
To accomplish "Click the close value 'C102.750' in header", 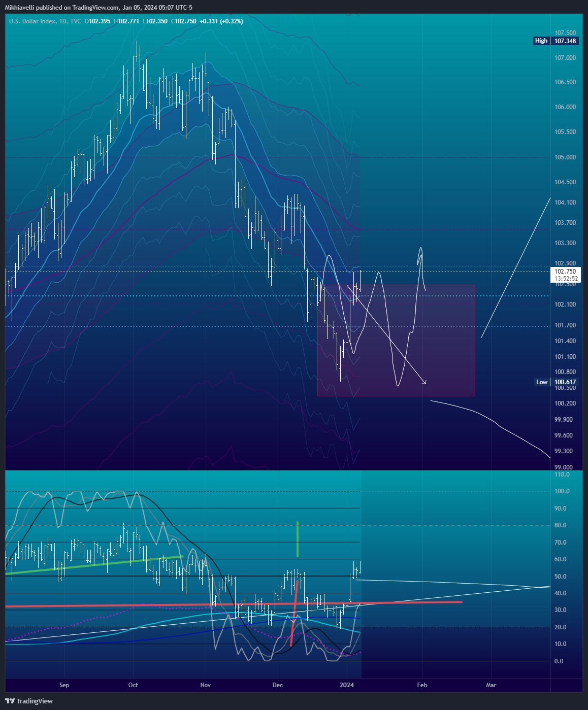I will pyautogui.click(x=183, y=21).
